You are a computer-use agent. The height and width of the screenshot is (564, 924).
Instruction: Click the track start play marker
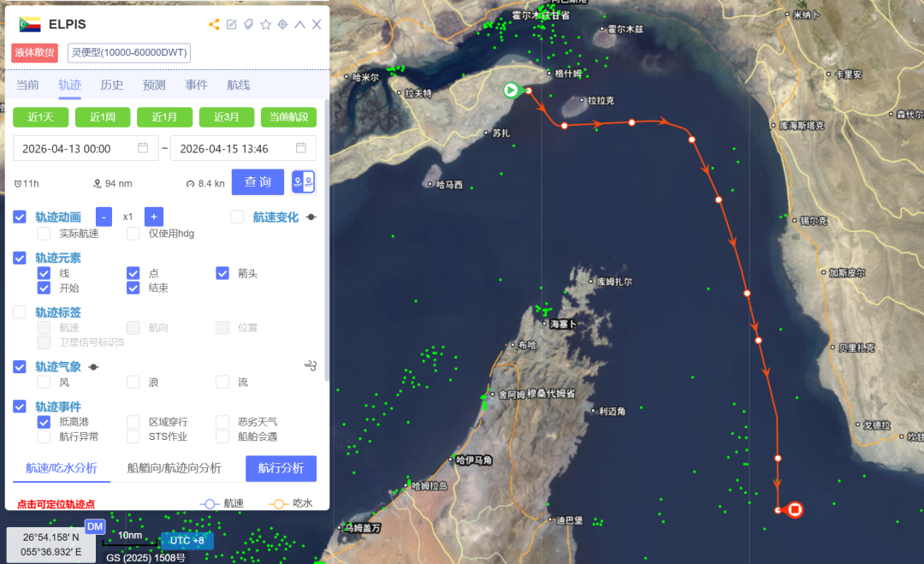click(x=511, y=90)
